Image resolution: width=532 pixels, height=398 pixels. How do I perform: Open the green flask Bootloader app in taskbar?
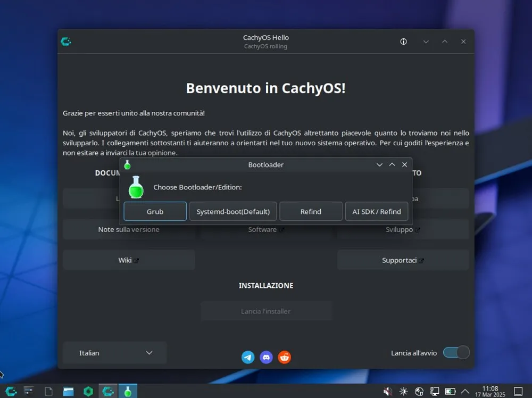[128, 391]
